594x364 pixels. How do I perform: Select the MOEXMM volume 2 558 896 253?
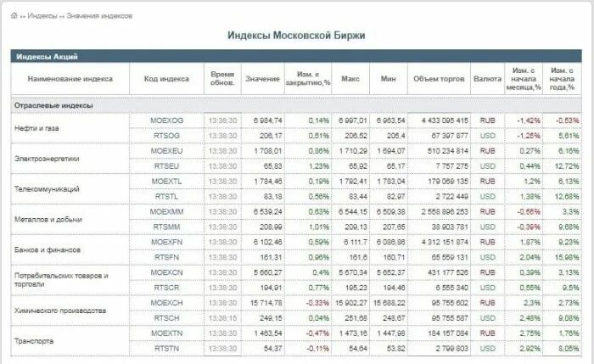pos(445,211)
